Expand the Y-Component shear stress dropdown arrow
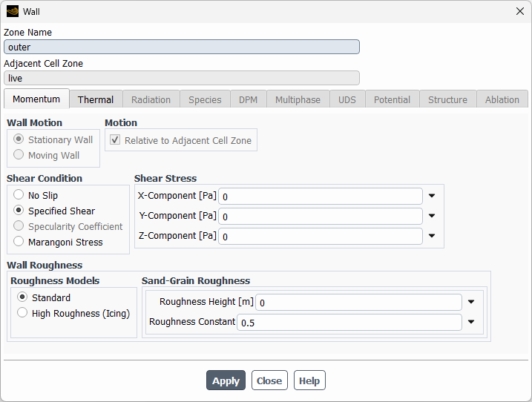Image resolution: width=532 pixels, height=402 pixels. pos(432,217)
